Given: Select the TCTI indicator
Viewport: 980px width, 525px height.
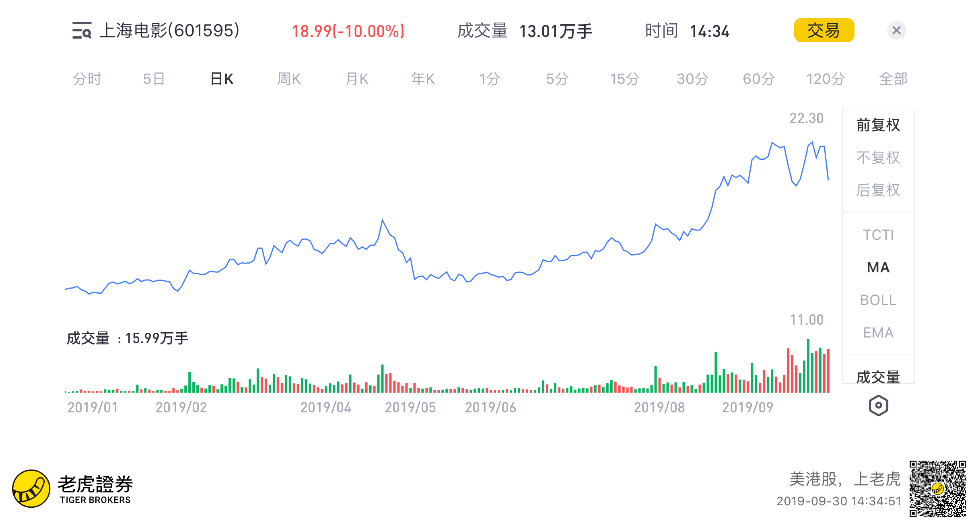Looking at the screenshot, I should [878, 235].
